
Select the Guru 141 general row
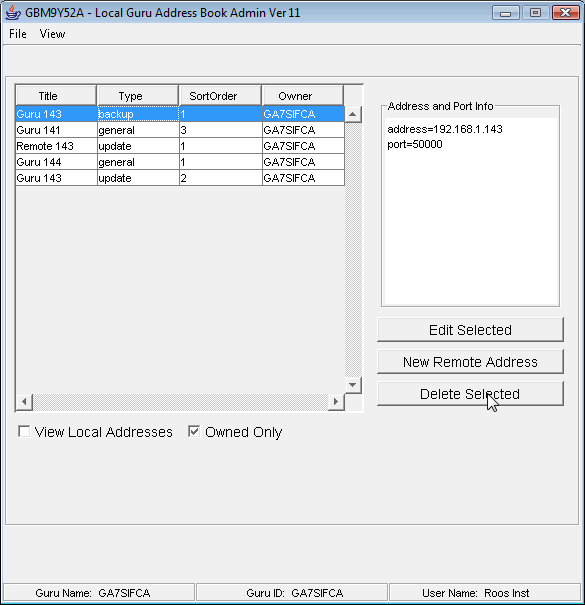180,130
